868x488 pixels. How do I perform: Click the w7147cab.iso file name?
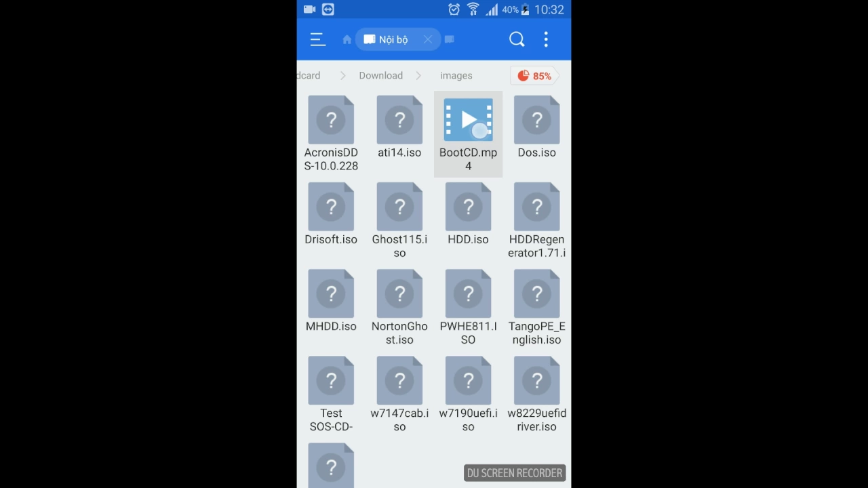click(x=399, y=420)
